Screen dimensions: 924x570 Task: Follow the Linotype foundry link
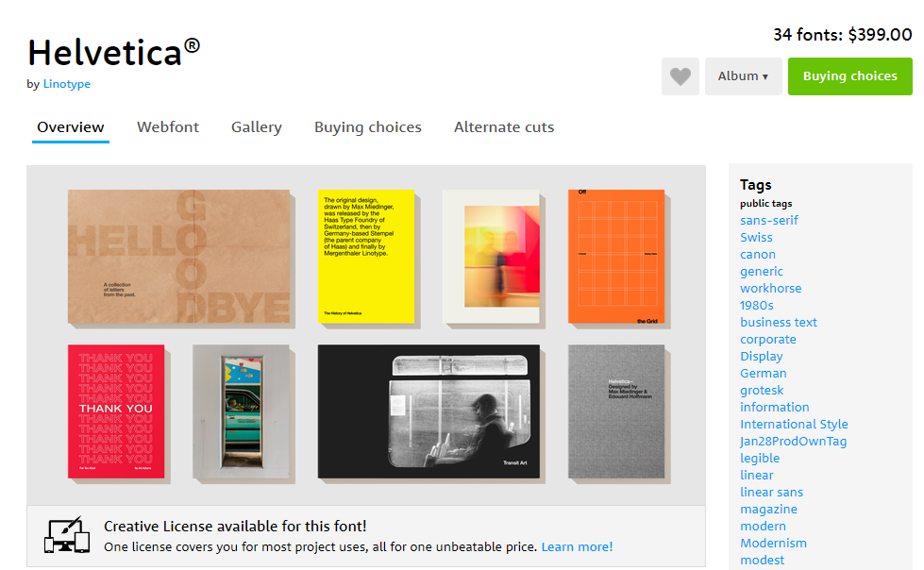pyautogui.click(x=67, y=84)
